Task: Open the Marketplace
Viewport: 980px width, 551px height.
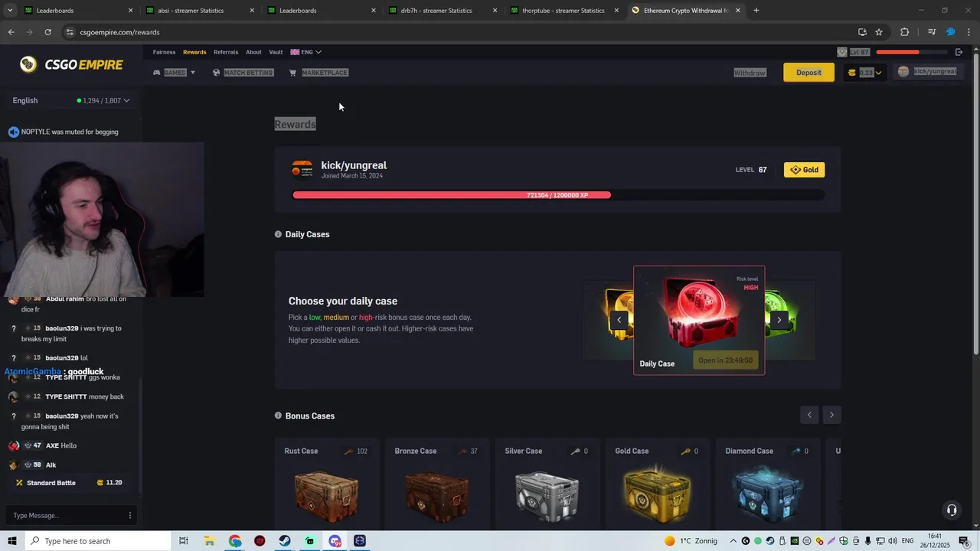Action: tap(318, 73)
